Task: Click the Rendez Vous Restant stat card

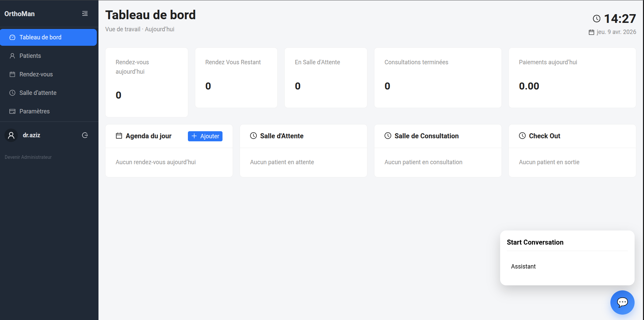Action: pos(236,78)
